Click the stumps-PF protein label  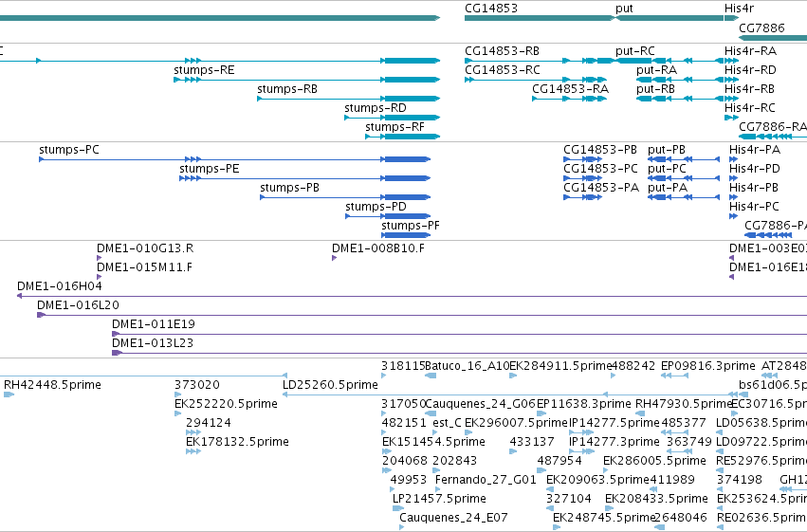click(x=411, y=226)
